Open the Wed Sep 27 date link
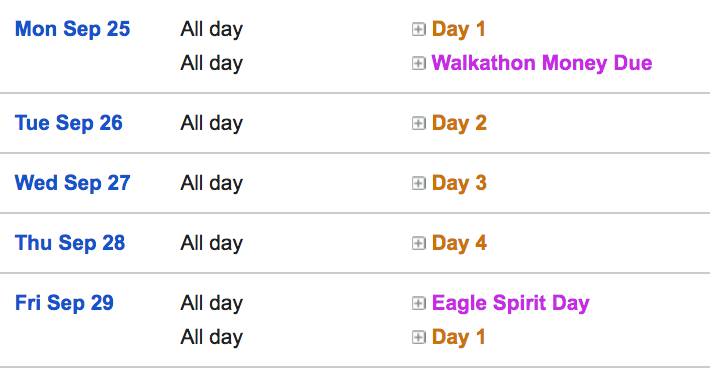This screenshot has width=710, height=374. [x=72, y=183]
